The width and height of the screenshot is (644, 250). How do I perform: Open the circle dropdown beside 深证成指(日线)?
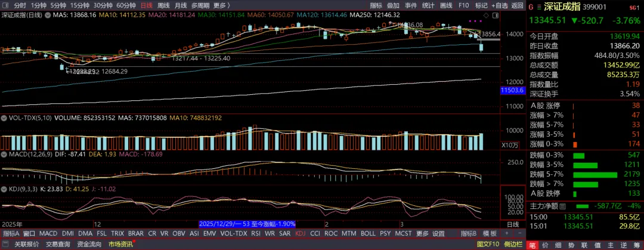point(47,15)
